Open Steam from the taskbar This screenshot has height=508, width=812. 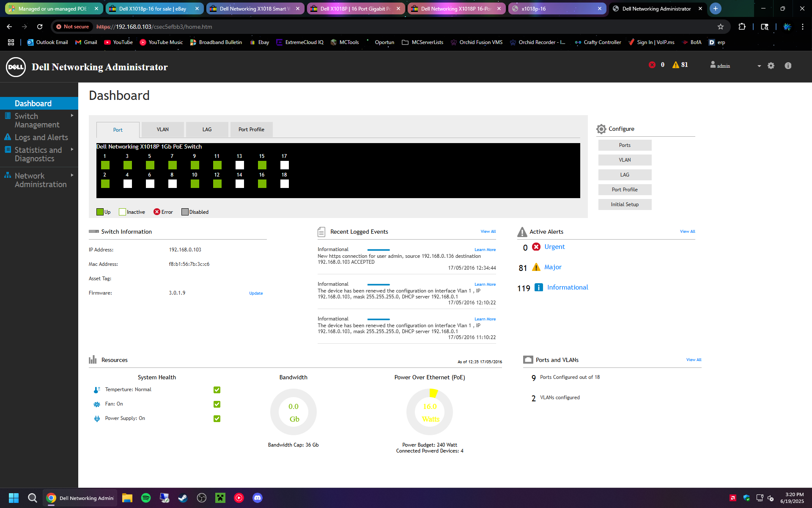[183, 498]
